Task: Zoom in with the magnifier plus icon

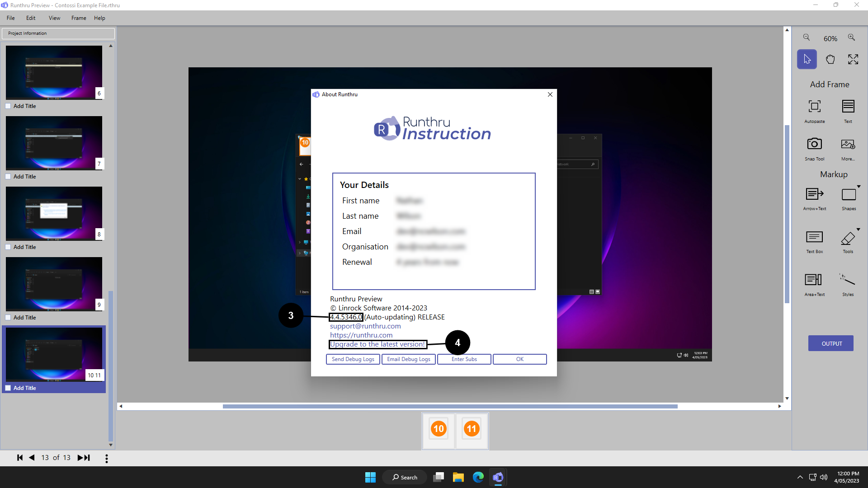Action: [x=851, y=38]
